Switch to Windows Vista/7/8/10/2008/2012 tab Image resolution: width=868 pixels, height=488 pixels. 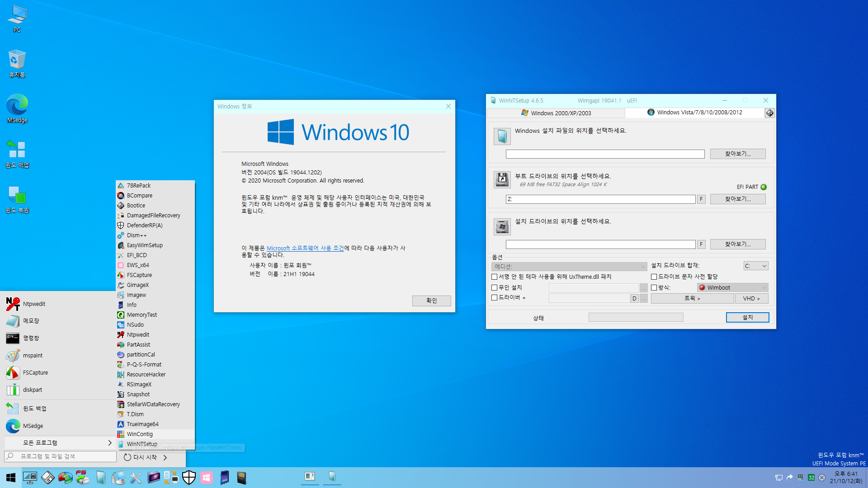tap(694, 113)
